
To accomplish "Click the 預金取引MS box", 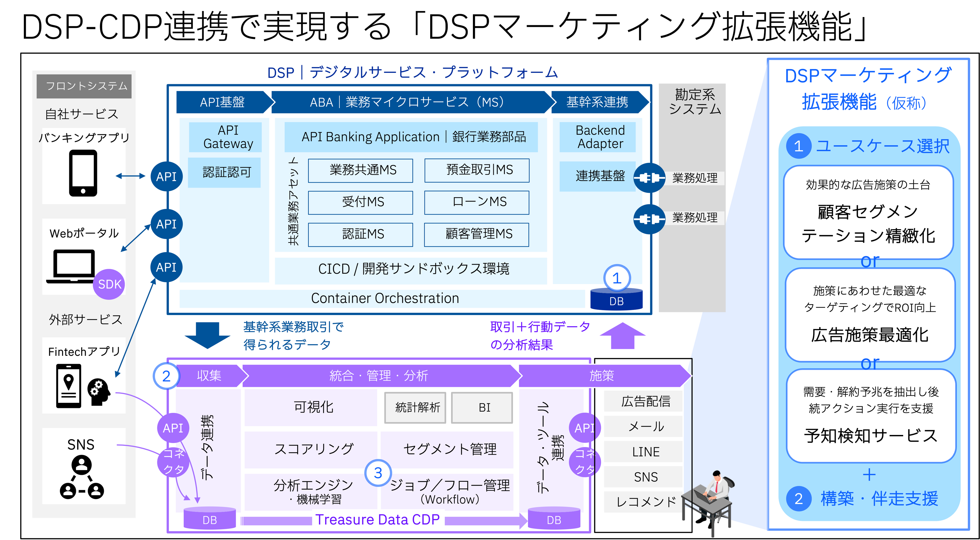I will (x=477, y=170).
